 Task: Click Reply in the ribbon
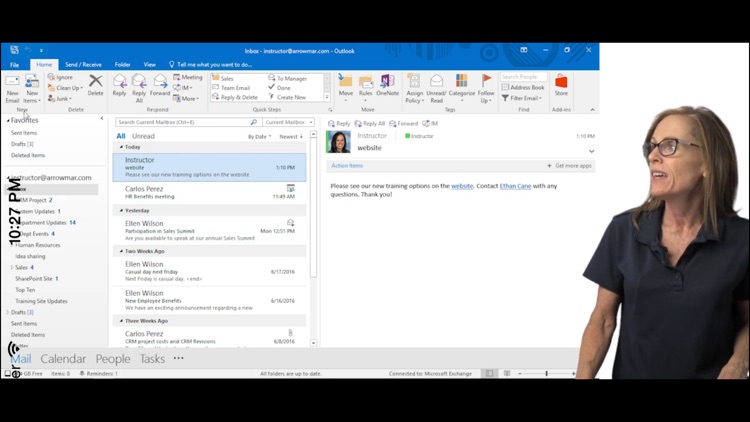120,86
